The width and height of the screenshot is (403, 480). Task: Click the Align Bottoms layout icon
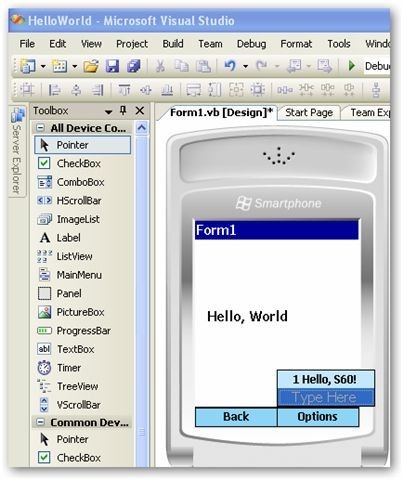point(167,90)
